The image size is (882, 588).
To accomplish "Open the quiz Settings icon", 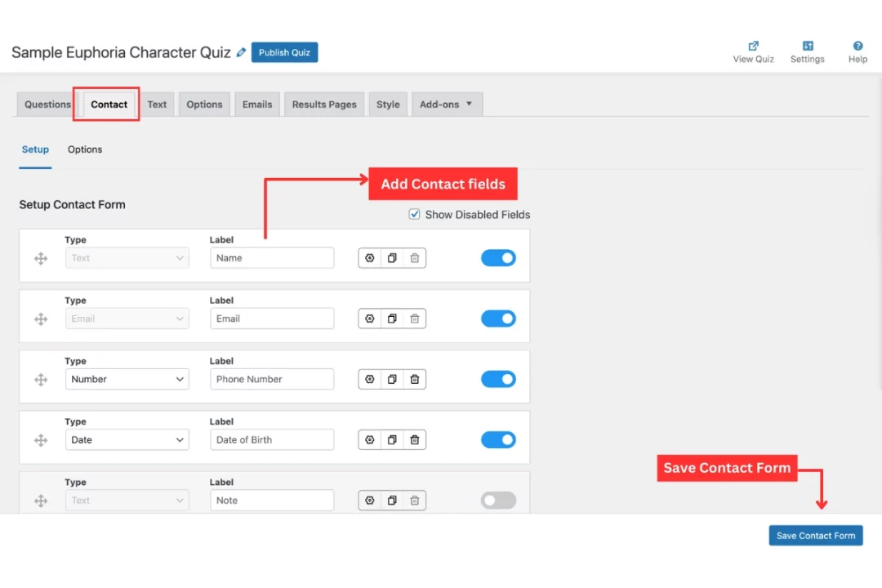I will [807, 46].
